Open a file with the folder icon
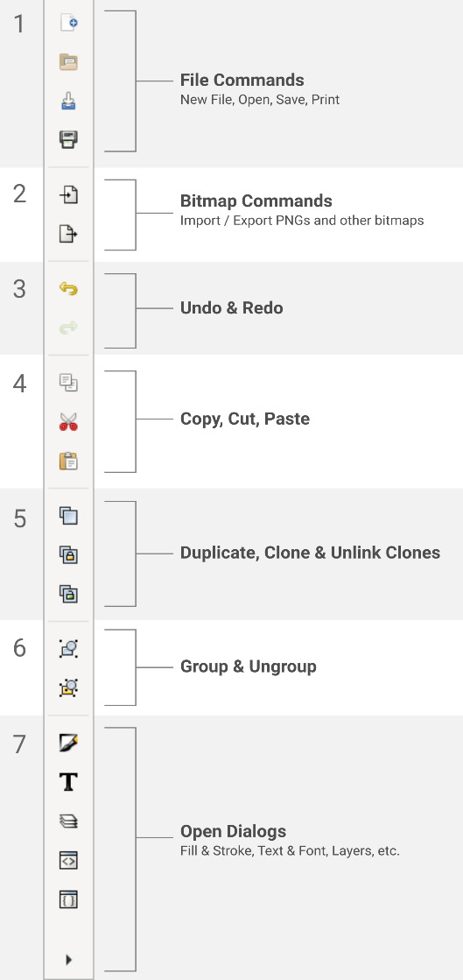The height and width of the screenshot is (980, 463). (x=69, y=62)
